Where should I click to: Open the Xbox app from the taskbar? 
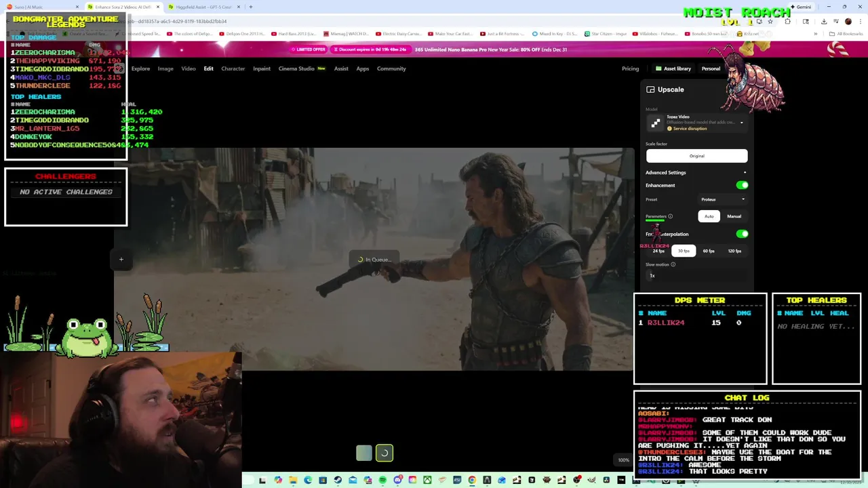427,480
